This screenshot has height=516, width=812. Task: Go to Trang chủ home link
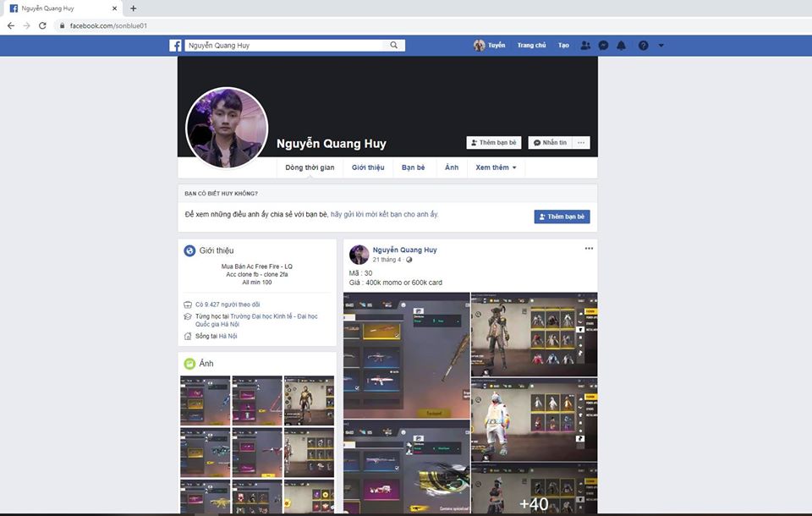tap(531, 46)
